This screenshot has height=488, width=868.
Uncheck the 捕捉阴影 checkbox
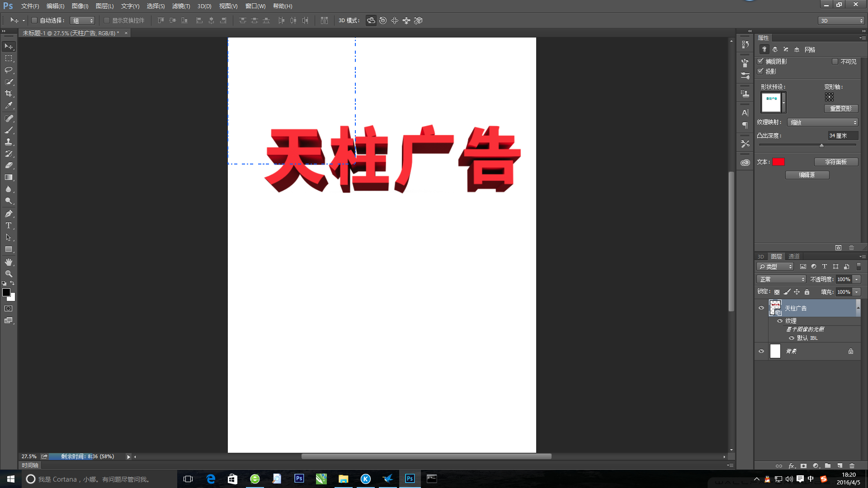tap(760, 61)
